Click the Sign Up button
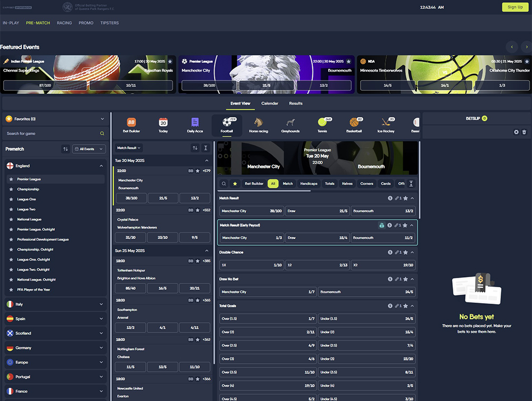This screenshot has width=532, height=401. pos(515,7)
